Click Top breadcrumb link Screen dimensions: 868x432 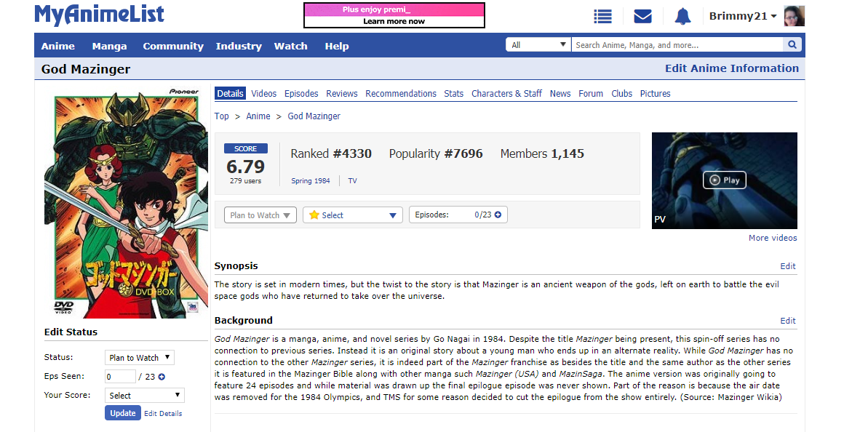[221, 116]
